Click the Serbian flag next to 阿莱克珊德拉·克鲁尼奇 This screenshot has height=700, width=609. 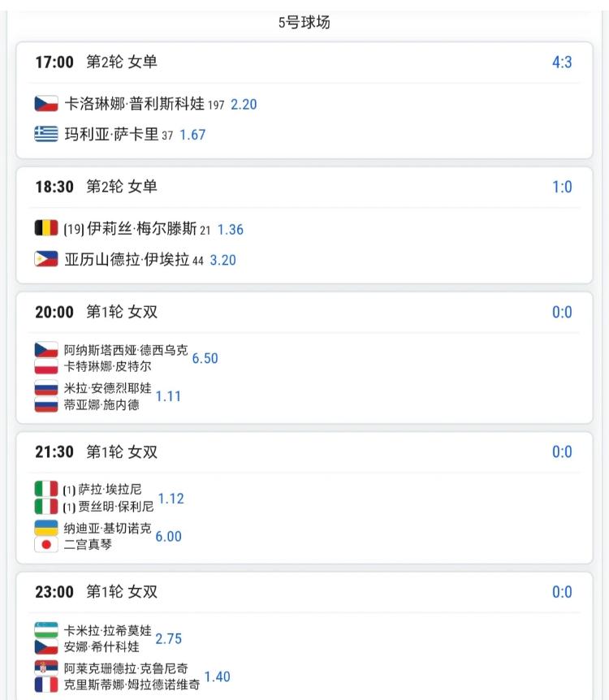coord(46,668)
